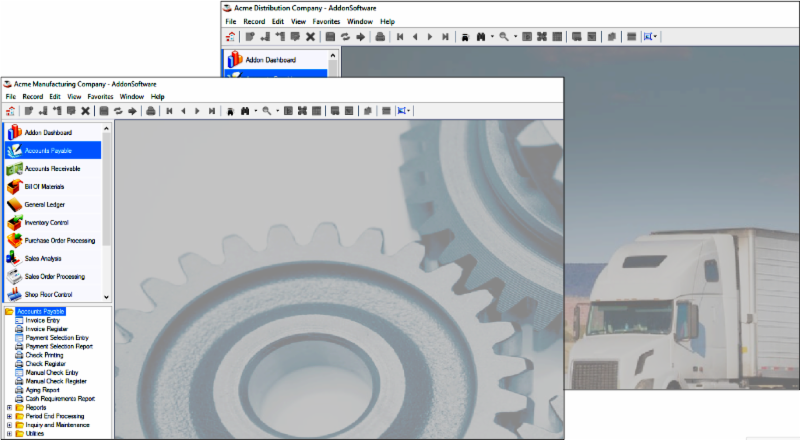800x440 pixels.
Task: Expand the Period End Processing folder
Action: 9,415
